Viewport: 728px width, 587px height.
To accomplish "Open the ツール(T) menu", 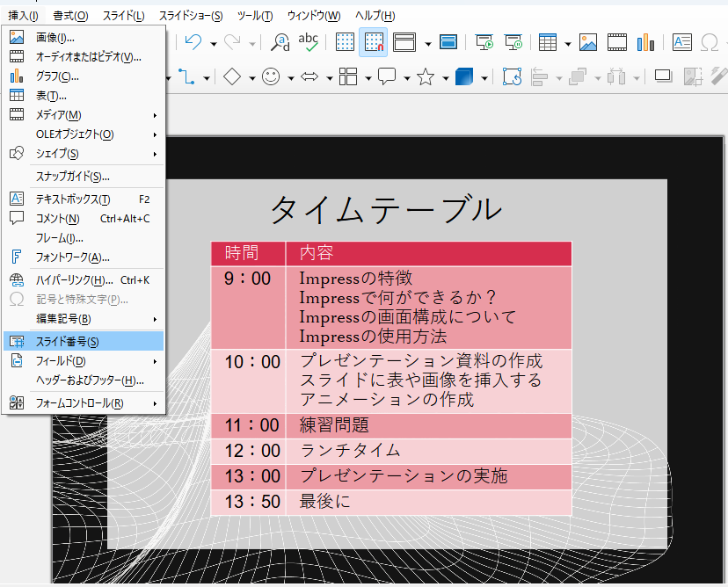I will (x=255, y=16).
